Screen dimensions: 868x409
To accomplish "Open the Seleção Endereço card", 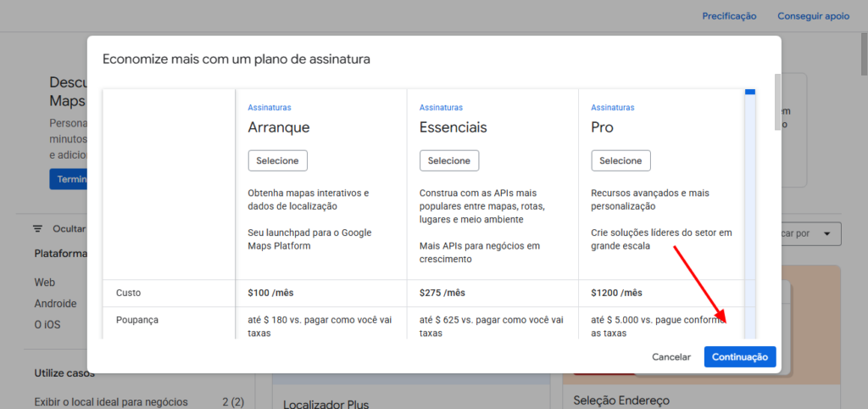I will point(621,401).
